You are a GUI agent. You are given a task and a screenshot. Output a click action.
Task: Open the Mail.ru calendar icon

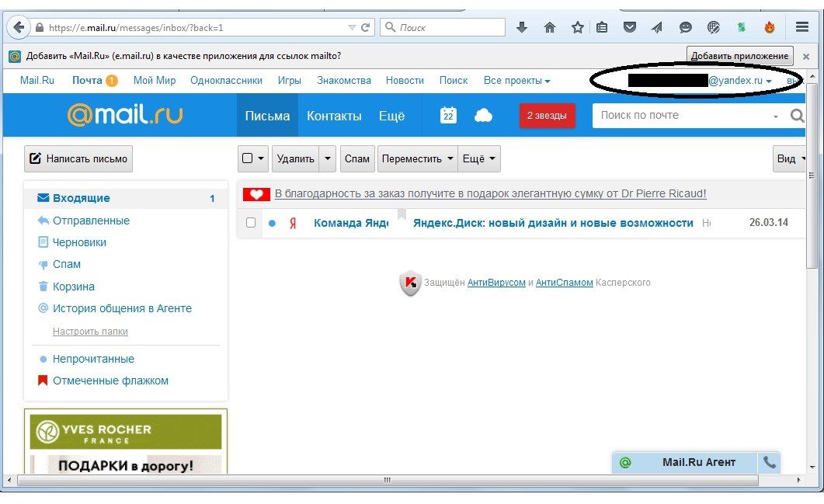pos(448,116)
